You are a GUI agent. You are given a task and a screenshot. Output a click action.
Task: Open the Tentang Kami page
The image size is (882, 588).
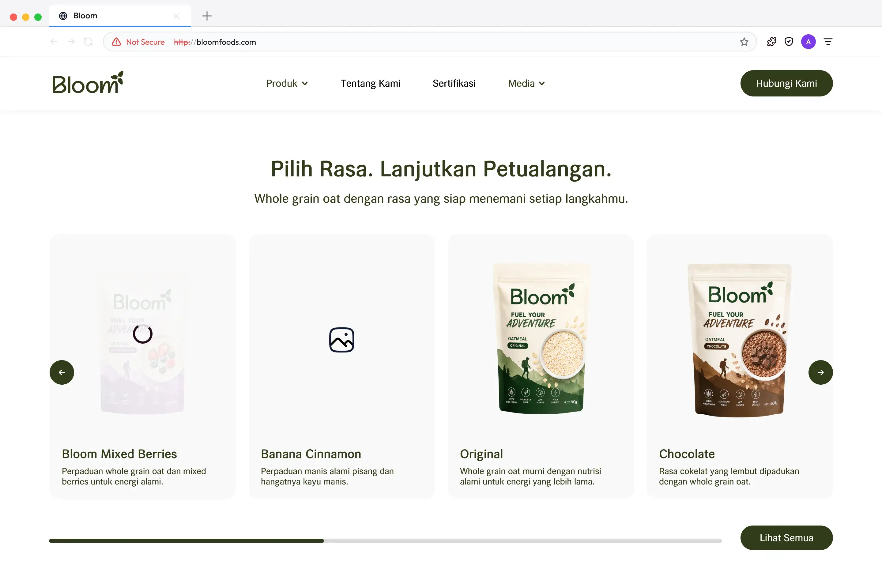click(x=371, y=83)
